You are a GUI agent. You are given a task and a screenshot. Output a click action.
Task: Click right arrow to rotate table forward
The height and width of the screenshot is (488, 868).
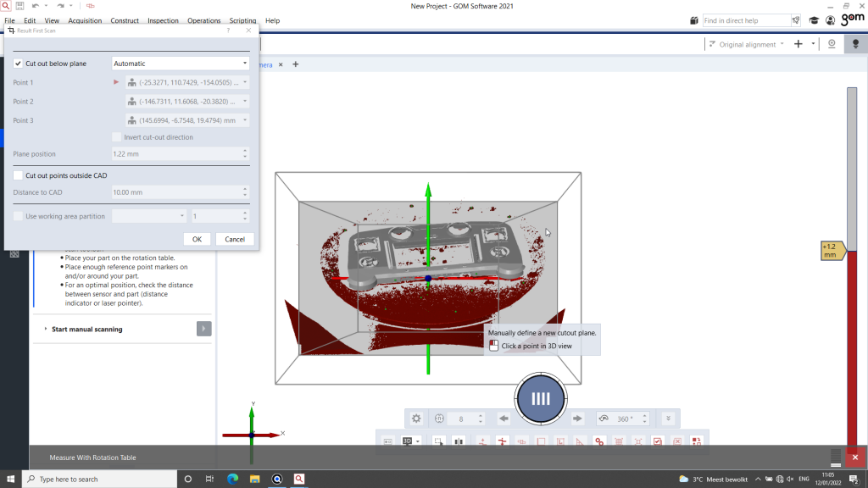tap(577, 419)
